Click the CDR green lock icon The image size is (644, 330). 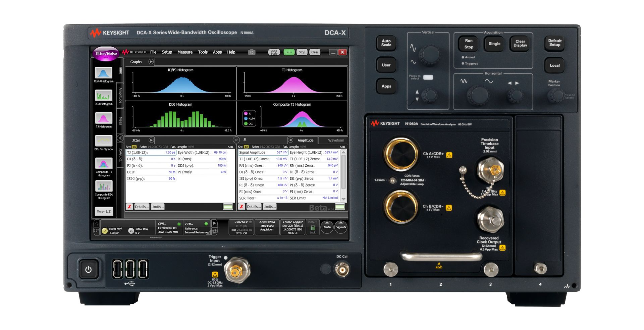click(x=179, y=223)
